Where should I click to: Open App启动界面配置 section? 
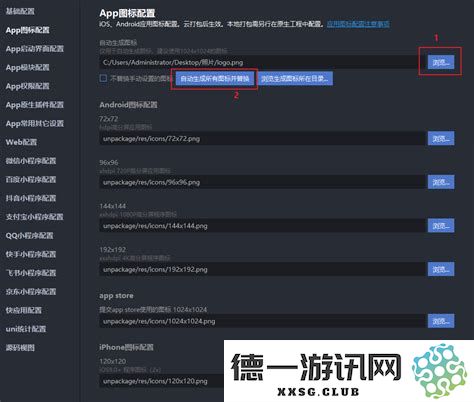tap(35, 49)
